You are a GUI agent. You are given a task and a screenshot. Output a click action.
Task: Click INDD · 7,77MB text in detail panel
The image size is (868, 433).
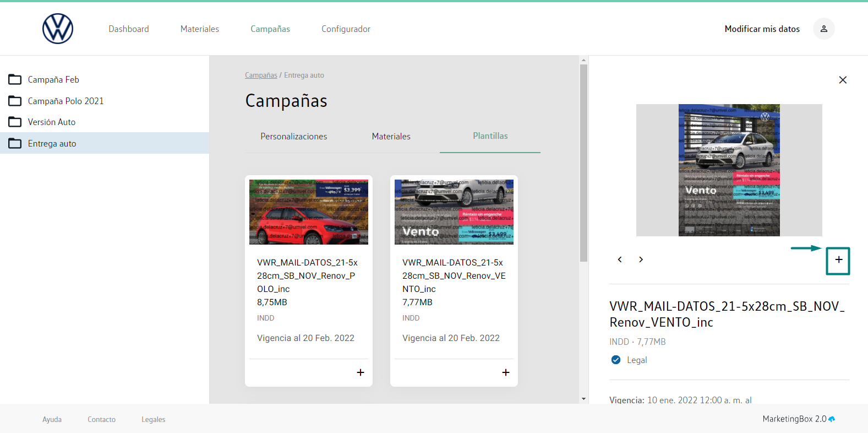(x=637, y=342)
